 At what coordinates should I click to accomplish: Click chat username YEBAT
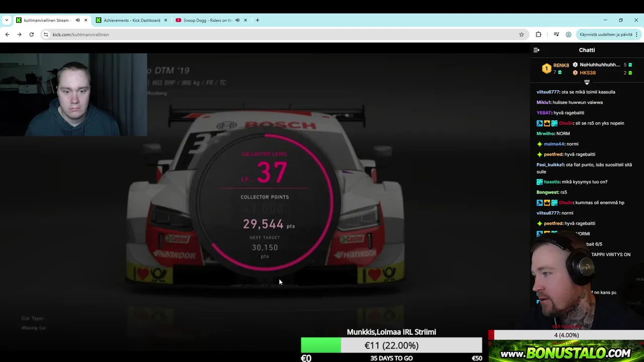tap(544, 113)
